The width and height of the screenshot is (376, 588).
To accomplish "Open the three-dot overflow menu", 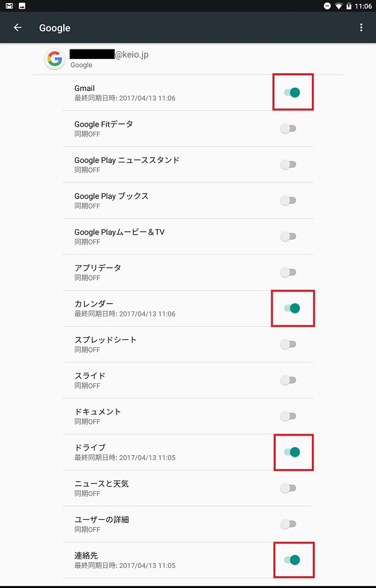I will click(x=361, y=28).
